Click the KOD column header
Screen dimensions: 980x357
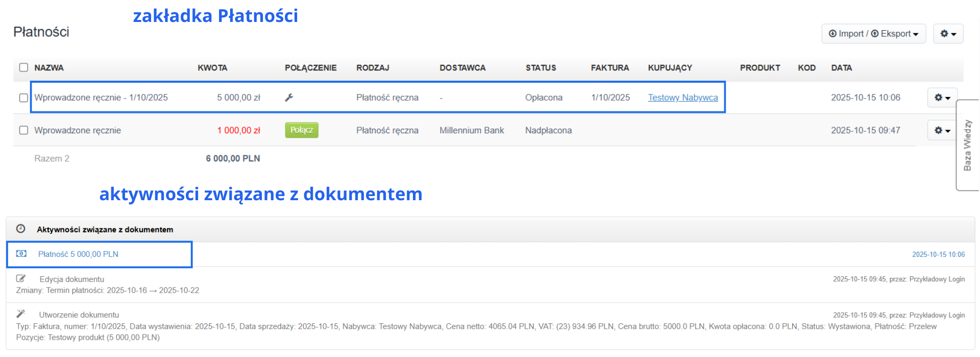tap(807, 68)
